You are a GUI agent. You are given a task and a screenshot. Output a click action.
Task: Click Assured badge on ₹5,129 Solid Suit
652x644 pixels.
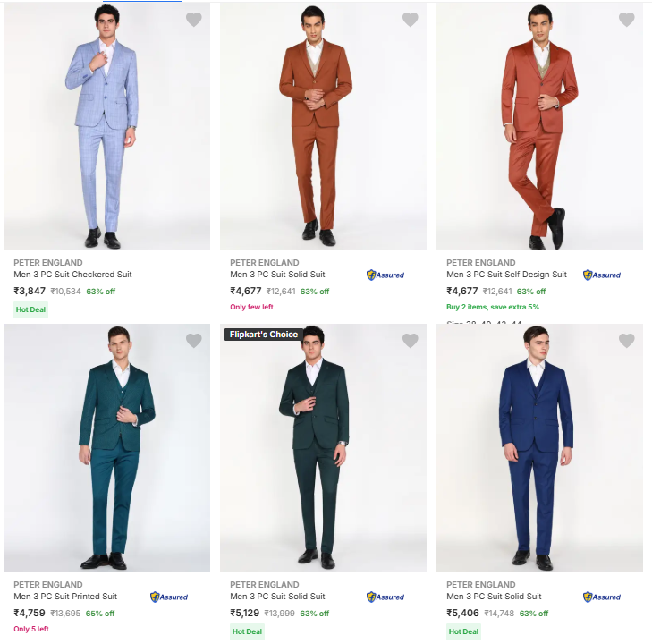click(x=385, y=597)
